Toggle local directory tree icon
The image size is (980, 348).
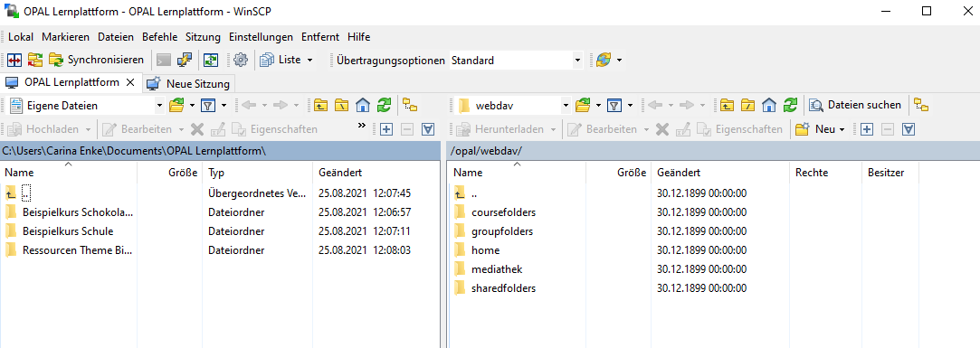tap(410, 105)
